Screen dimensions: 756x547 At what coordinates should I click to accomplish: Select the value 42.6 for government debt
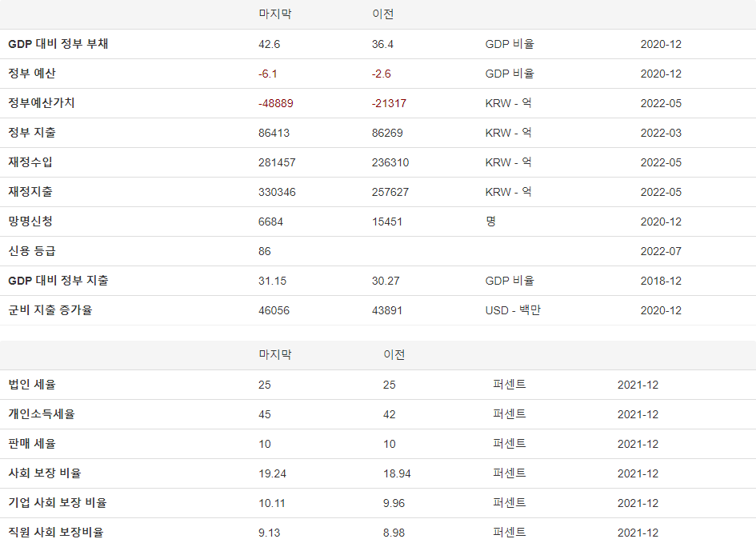269,44
